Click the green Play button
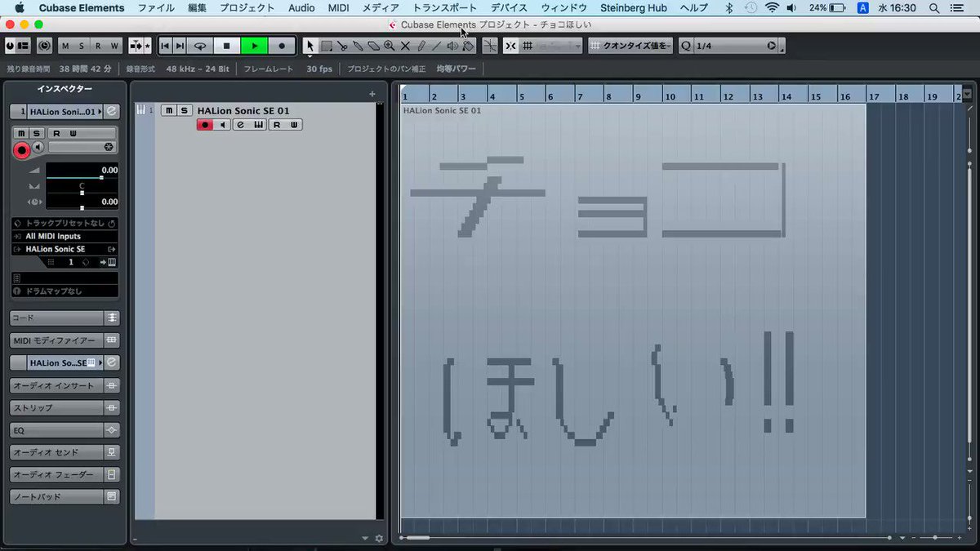This screenshot has height=551, width=980. 254,47
